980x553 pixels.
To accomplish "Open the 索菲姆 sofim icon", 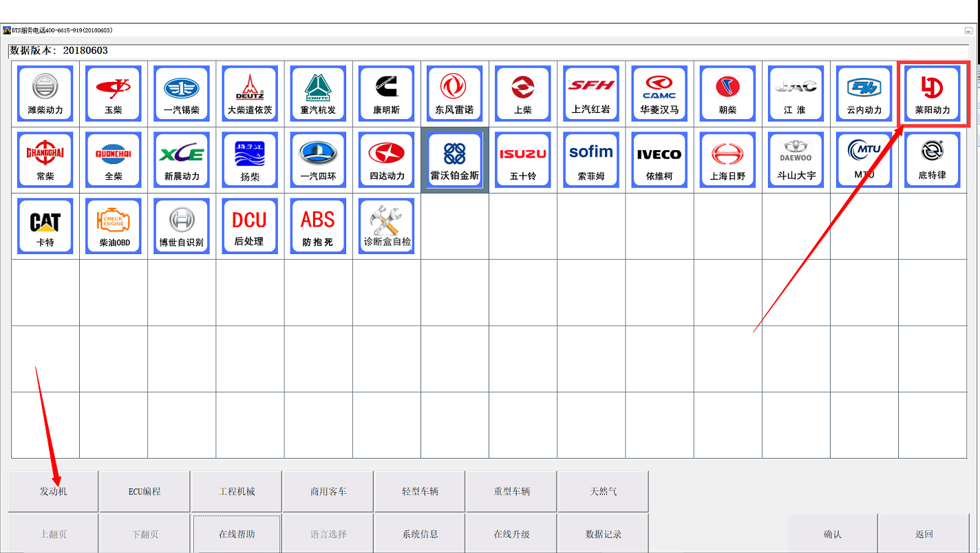I will (591, 160).
